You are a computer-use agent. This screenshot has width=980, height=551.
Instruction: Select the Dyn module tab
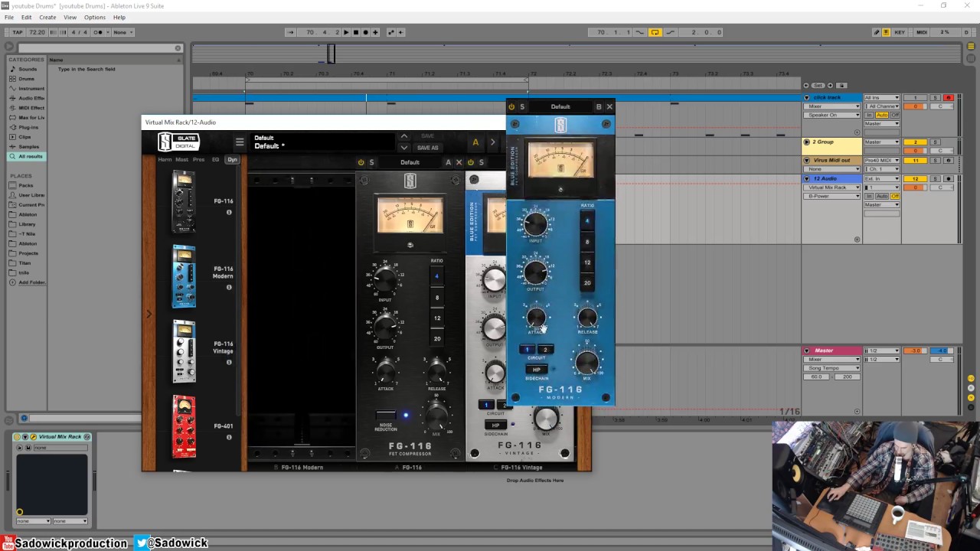pos(232,160)
